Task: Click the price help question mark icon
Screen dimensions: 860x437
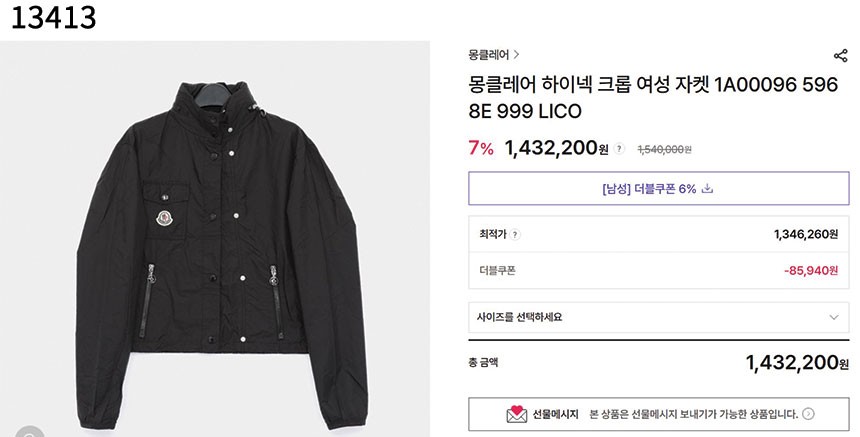Action: [x=620, y=149]
